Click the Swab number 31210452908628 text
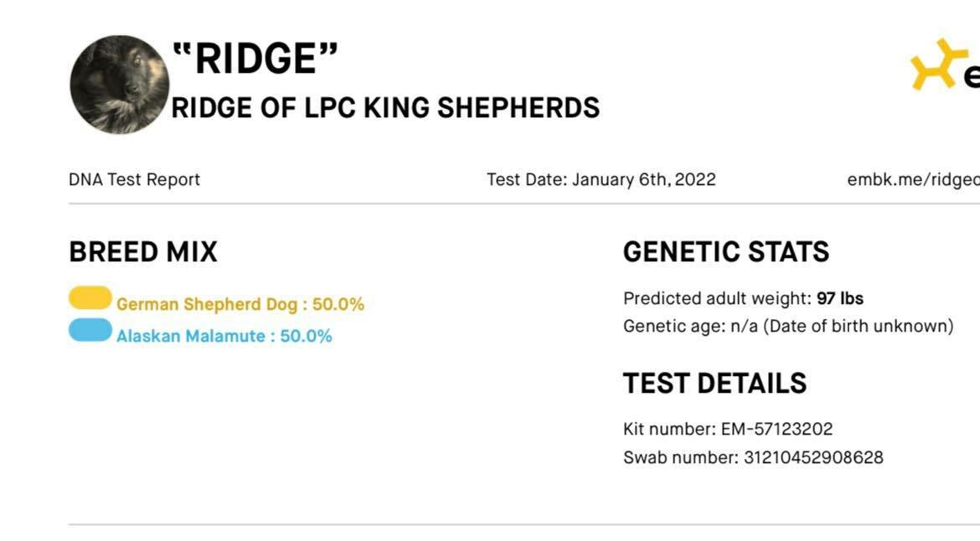 tap(753, 458)
